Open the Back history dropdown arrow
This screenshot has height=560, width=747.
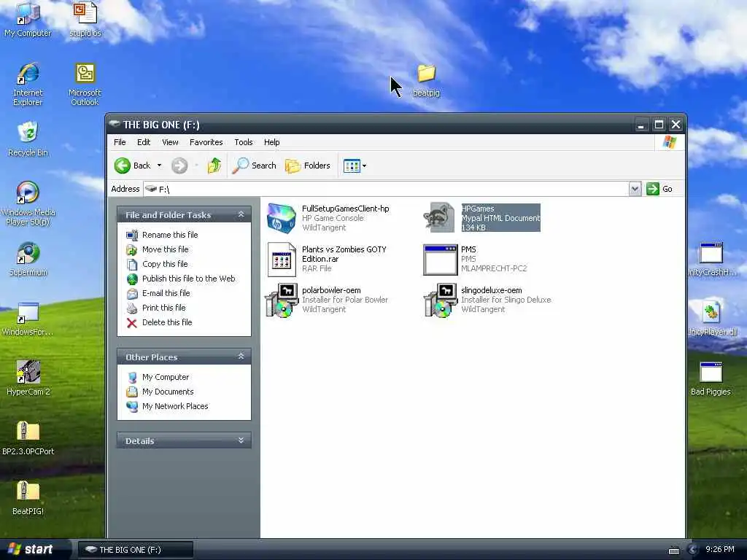[159, 166]
